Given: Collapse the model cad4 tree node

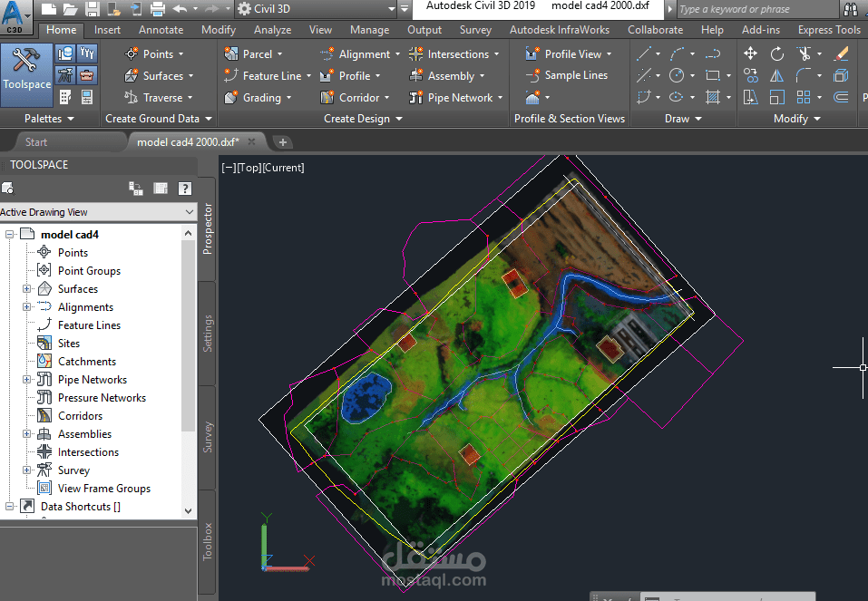Looking at the screenshot, I should click(x=9, y=235).
